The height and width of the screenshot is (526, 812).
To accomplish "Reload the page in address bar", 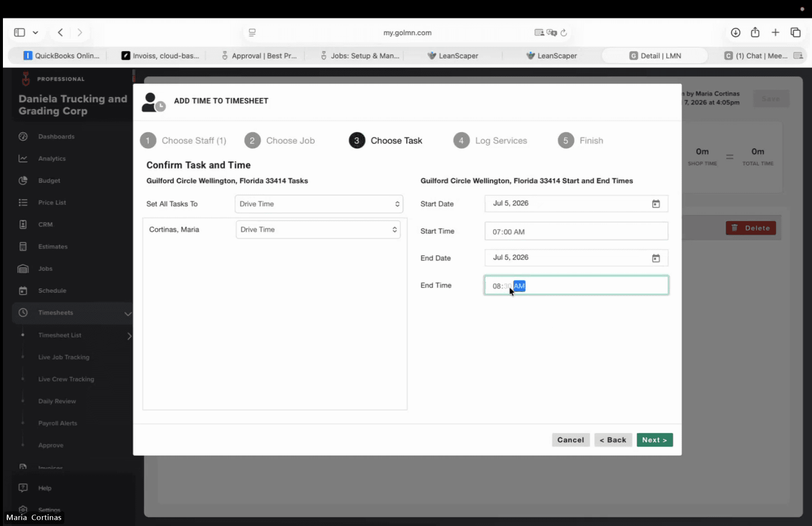I will coord(564,33).
